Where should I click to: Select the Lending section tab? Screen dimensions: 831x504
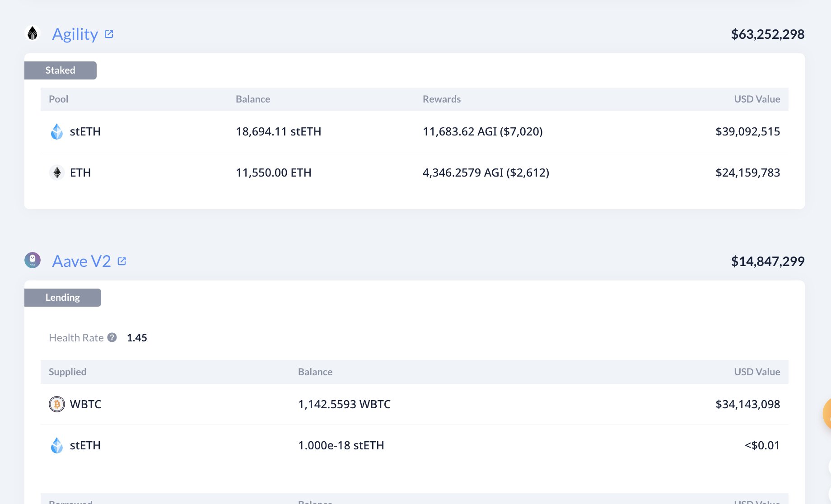(x=63, y=298)
